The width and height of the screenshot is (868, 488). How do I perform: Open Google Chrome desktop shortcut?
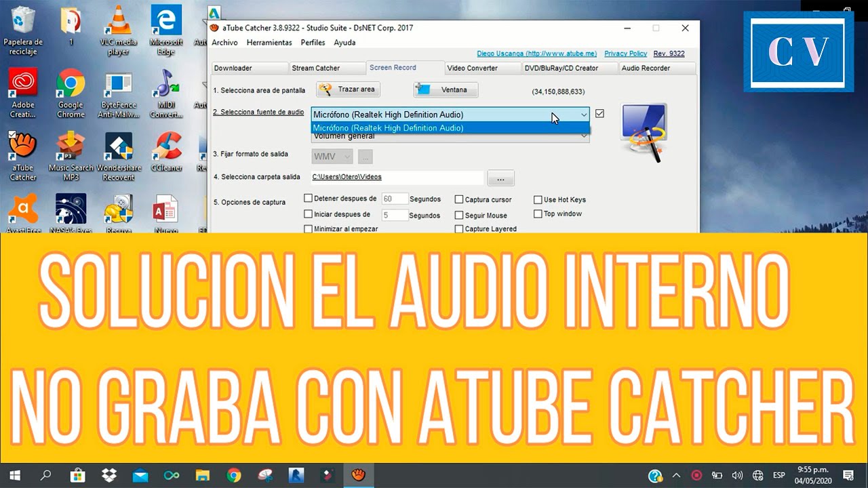point(71,94)
